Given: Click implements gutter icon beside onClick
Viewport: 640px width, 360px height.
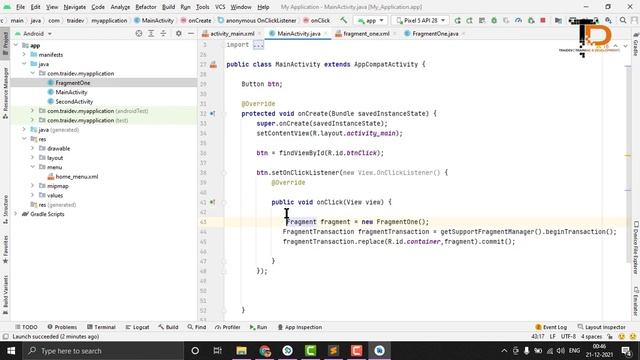Looking at the screenshot, I should [x=212, y=202].
